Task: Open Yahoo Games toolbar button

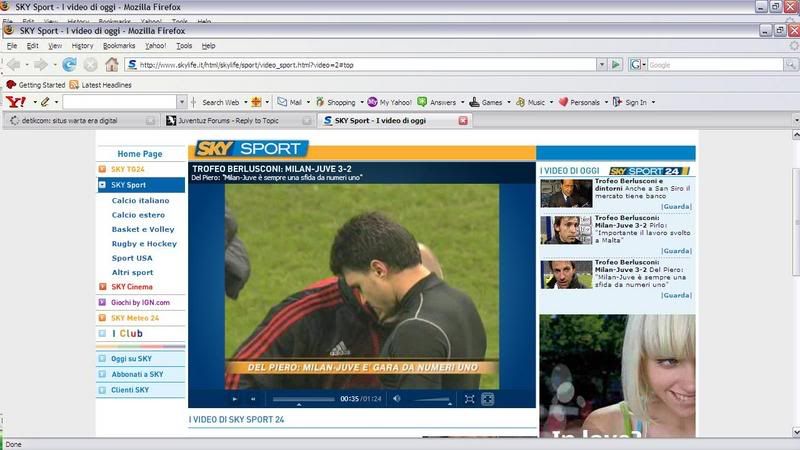Action: click(486, 102)
